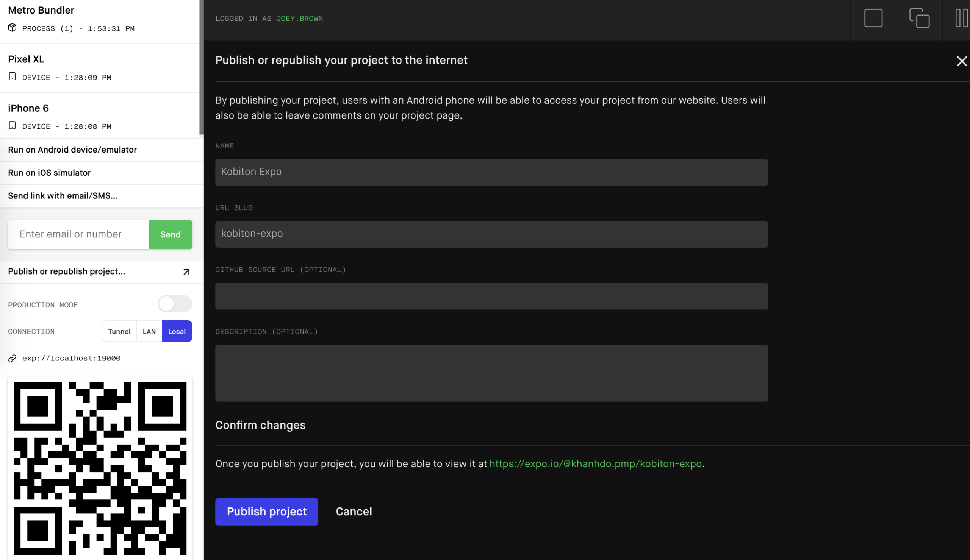Screen dimensions: 970x560
Task: Click the link icon next to exp://localhost:19000
Action: 12,358
